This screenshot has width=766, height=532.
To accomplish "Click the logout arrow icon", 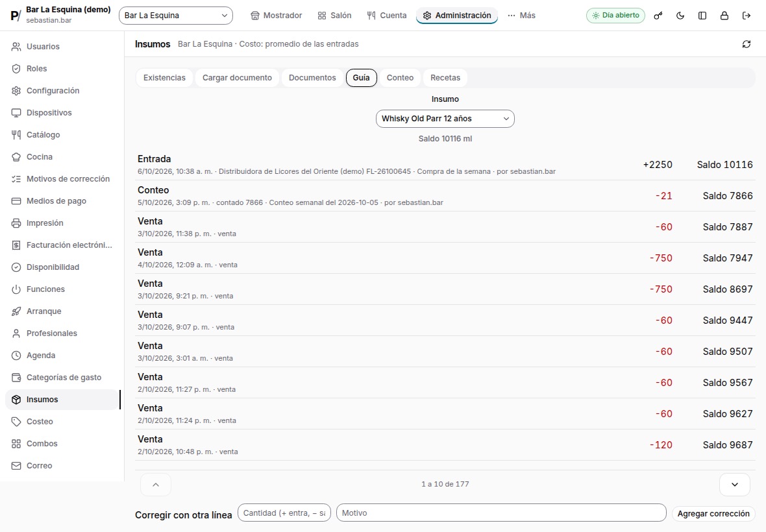I will [x=747, y=16].
